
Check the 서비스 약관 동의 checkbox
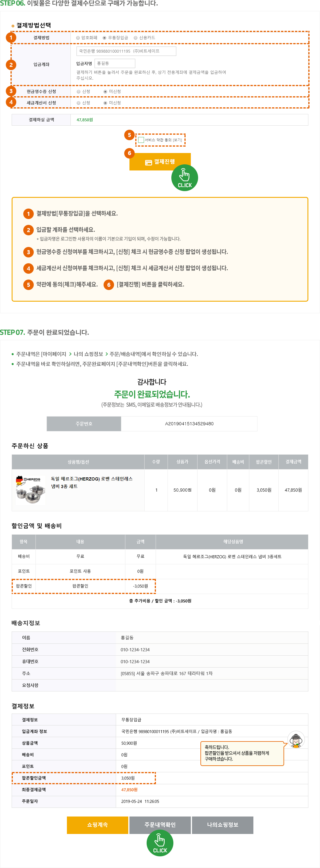click(141, 140)
